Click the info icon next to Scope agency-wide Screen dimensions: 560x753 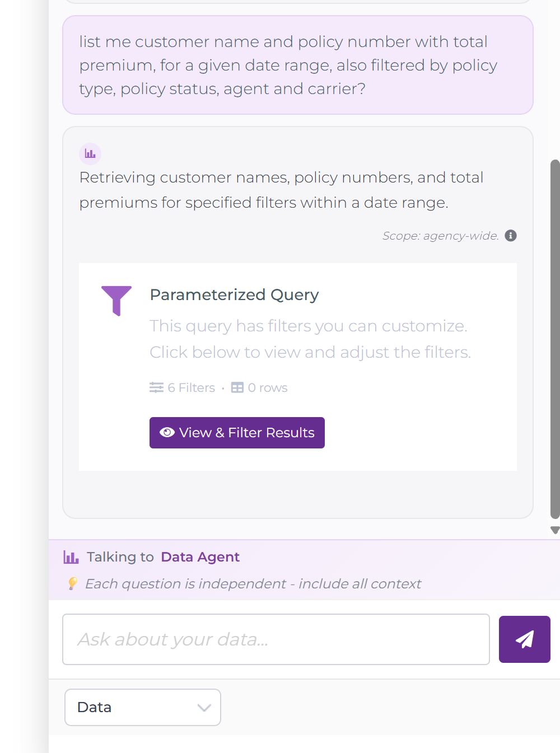510,236
